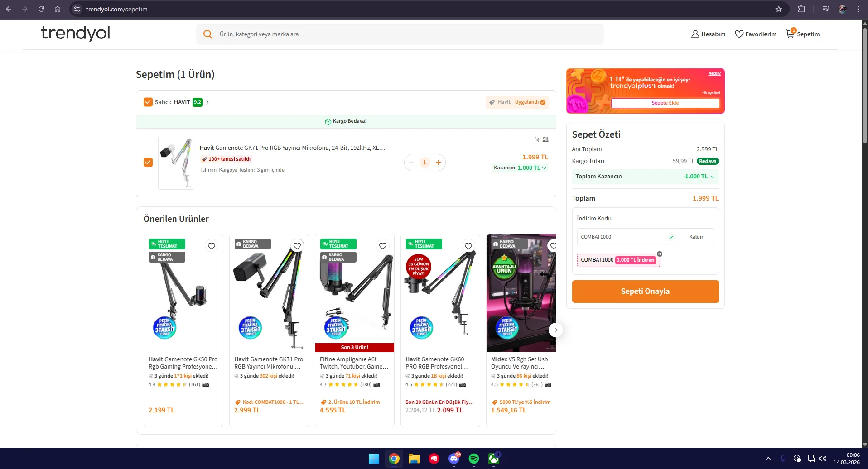Click Sepete Ekle on Trendyol Plus banner
The height and width of the screenshot is (469, 868).
coord(665,103)
